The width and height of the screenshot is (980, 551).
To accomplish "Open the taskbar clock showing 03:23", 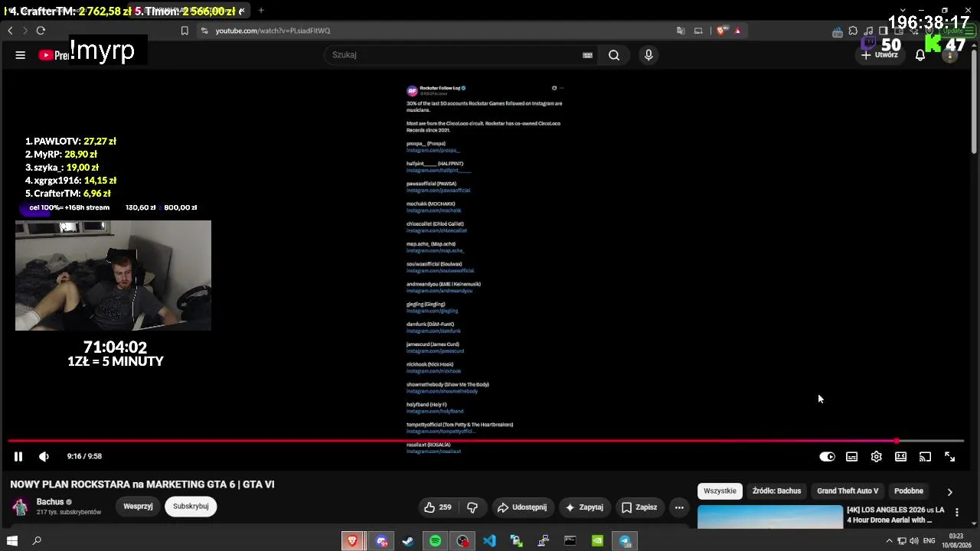I will (x=956, y=540).
